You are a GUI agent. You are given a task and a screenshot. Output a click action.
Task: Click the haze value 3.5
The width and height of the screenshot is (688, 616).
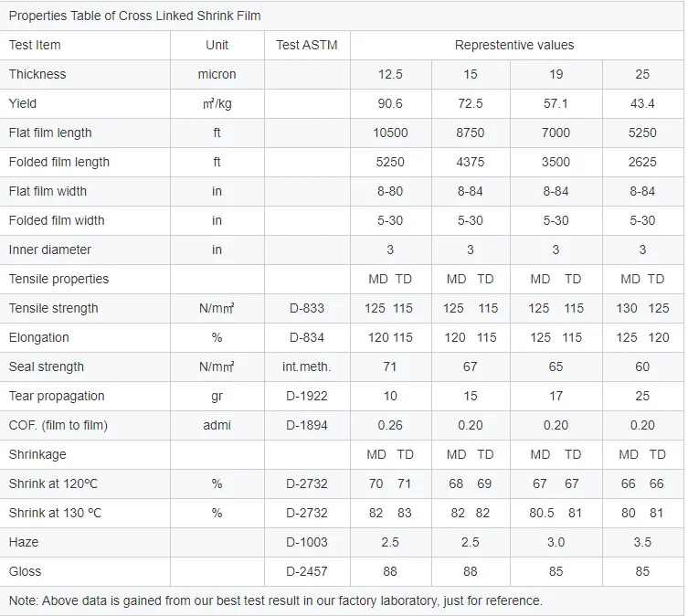(642, 542)
